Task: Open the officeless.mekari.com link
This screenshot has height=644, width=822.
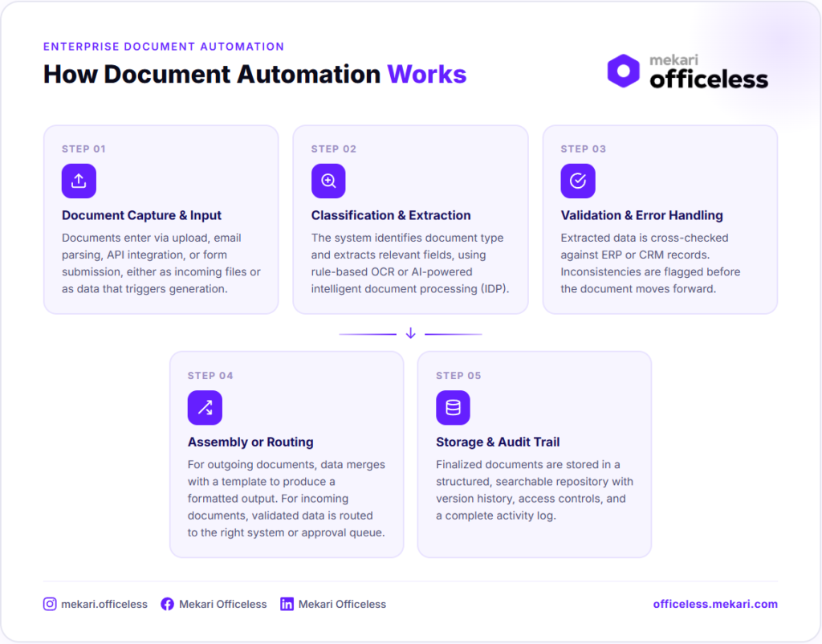Action: (715, 604)
